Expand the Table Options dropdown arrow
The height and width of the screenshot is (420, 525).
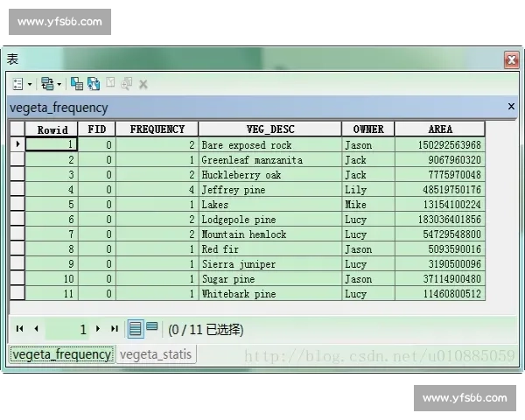point(30,84)
